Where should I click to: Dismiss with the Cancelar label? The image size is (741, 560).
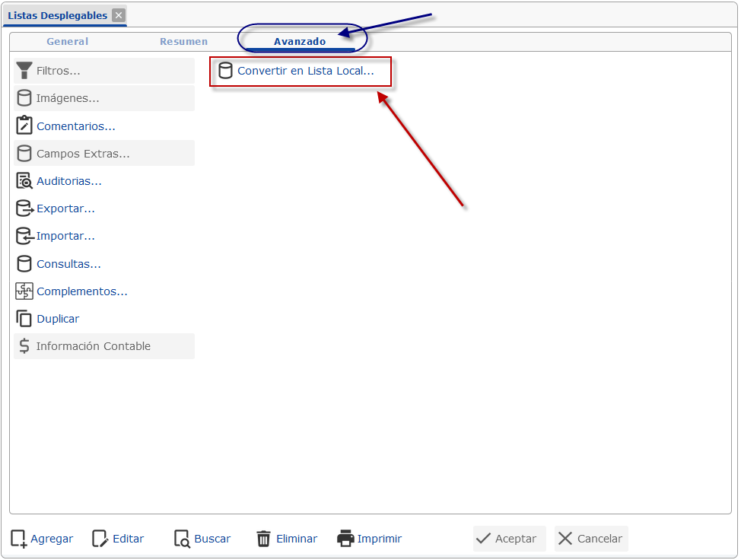point(599,539)
